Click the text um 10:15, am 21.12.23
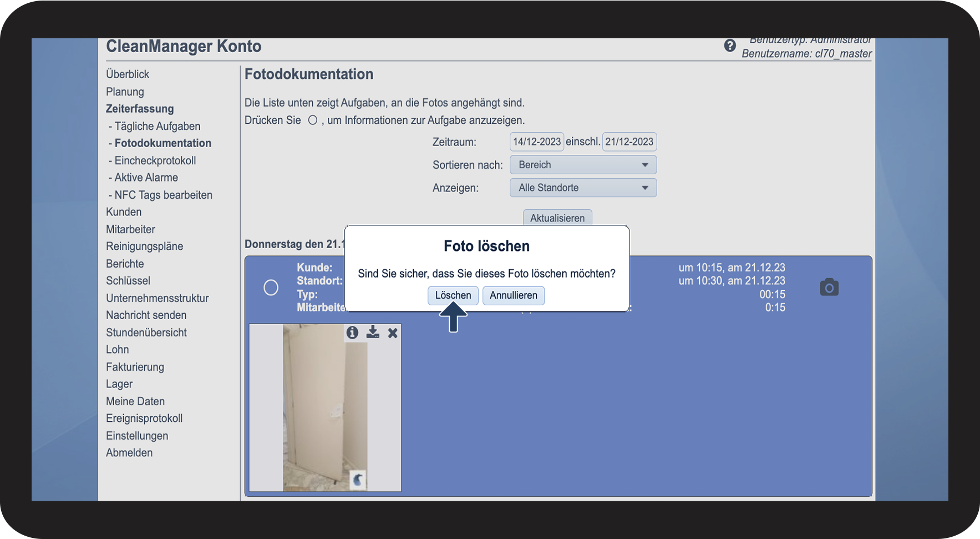Viewport: 980px width, 539px height. [732, 268]
